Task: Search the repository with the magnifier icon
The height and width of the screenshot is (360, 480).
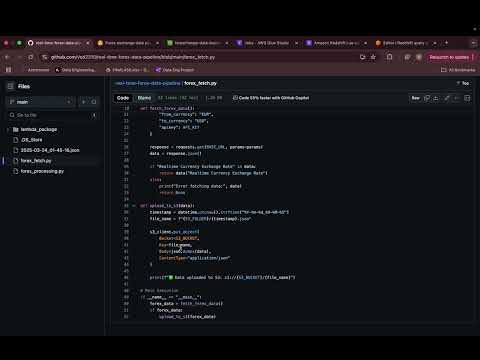Action: click(x=94, y=102)
